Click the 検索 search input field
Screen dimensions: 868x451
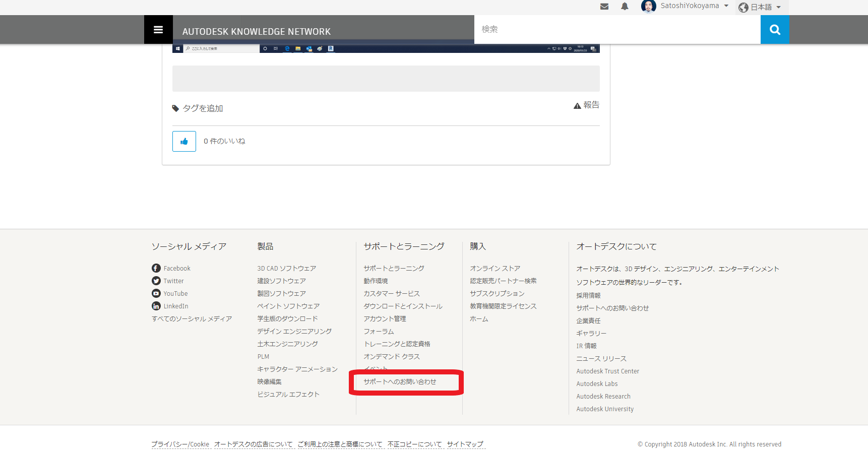point(617,29)
